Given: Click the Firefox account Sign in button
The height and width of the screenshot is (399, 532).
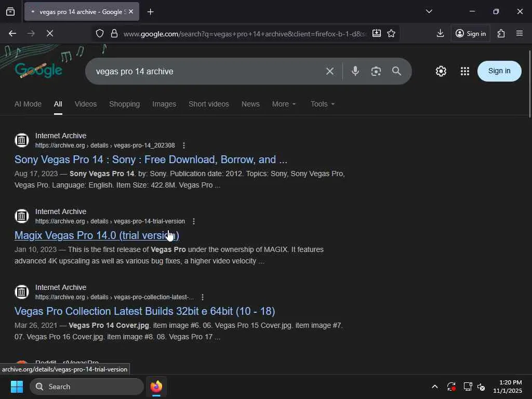Looking at the screenshot, I should (x=471, y=33).
